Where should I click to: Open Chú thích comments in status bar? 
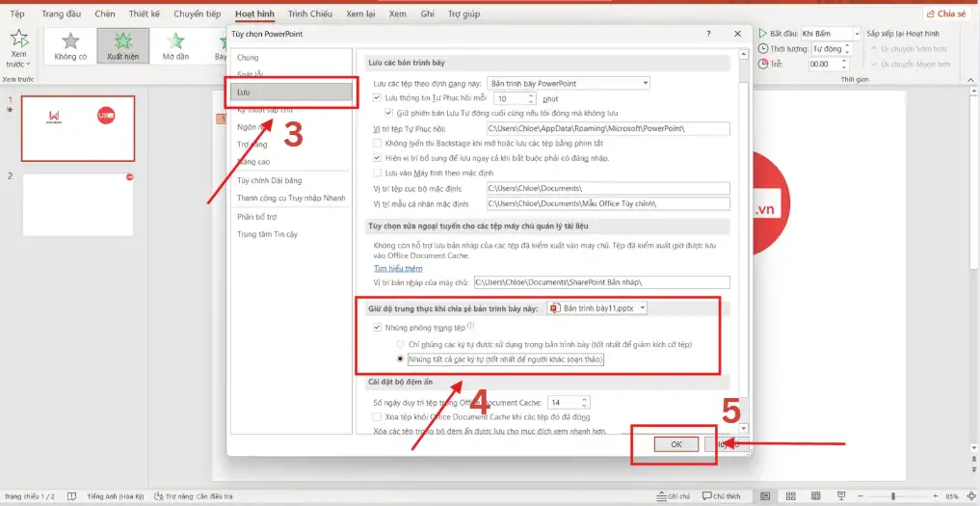pyautogui.click(x=722, y=496)
